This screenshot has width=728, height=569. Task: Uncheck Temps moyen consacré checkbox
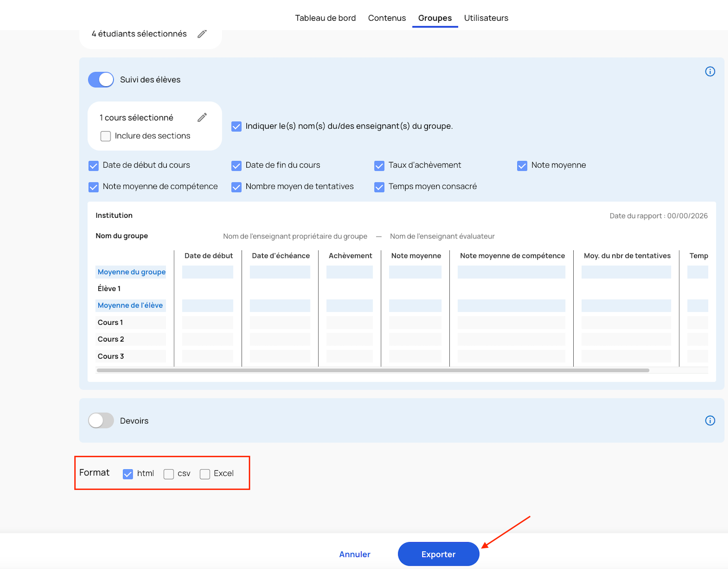tap(379, 187)
